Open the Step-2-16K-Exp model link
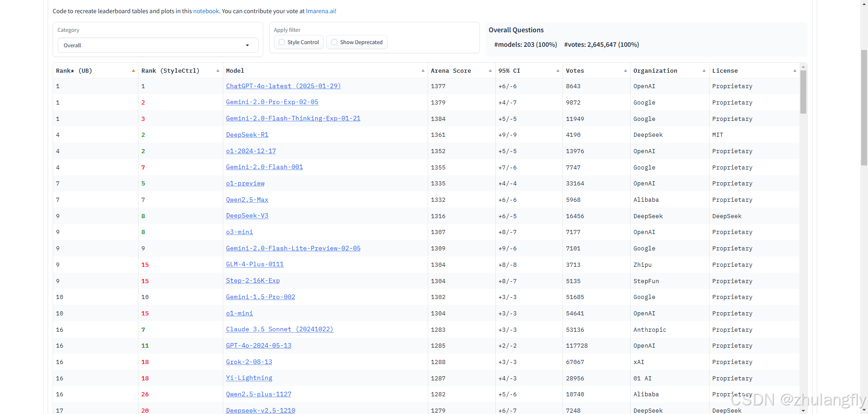The height and width of the screenshot is (414, 868). pos(253,281)
